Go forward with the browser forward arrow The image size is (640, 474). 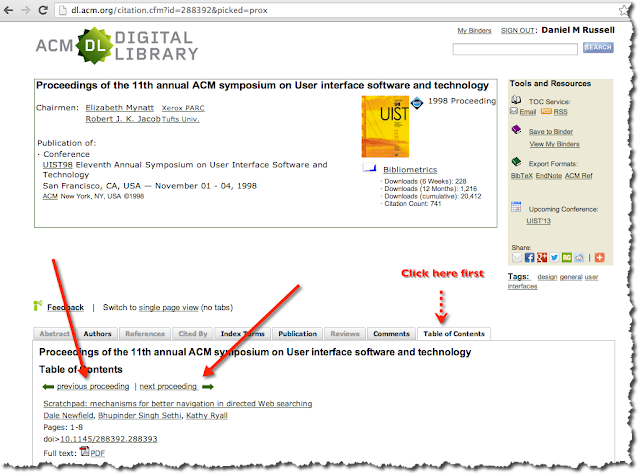click(x=25, y=10)
